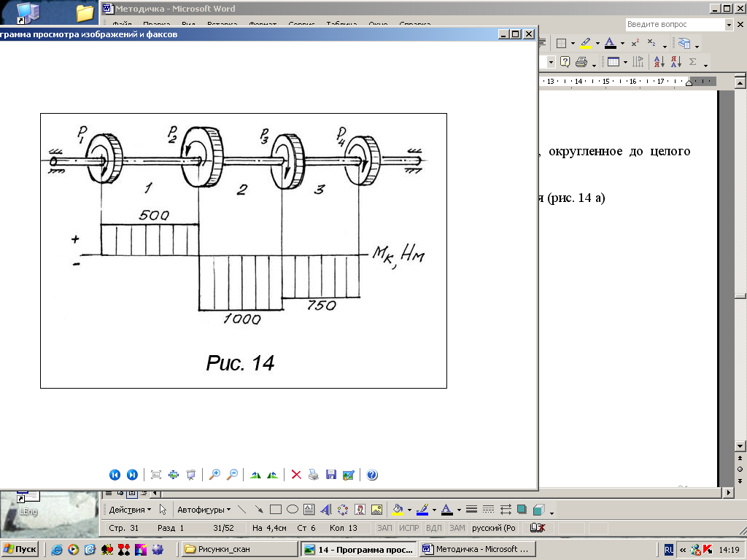Open Dash Style options
The width and height of the screenshot is (747, 560).
[x=488, y=510]
